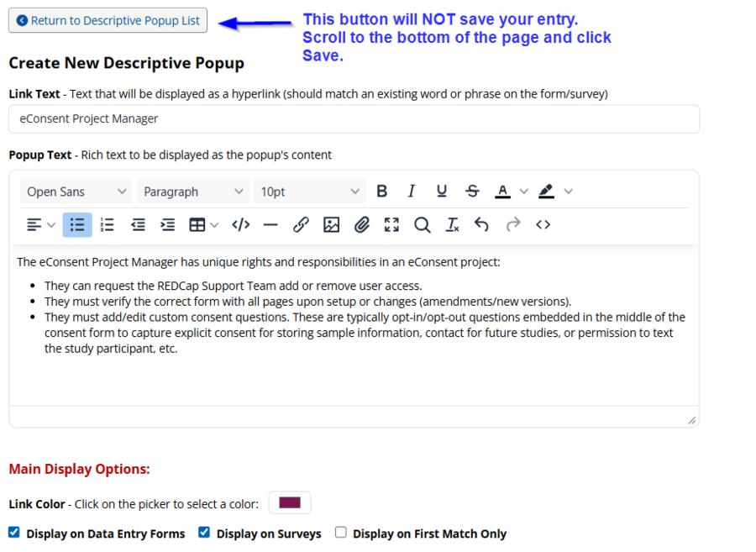
Task: Disable Display on Surveys
Action: click(x=203, y=532)
